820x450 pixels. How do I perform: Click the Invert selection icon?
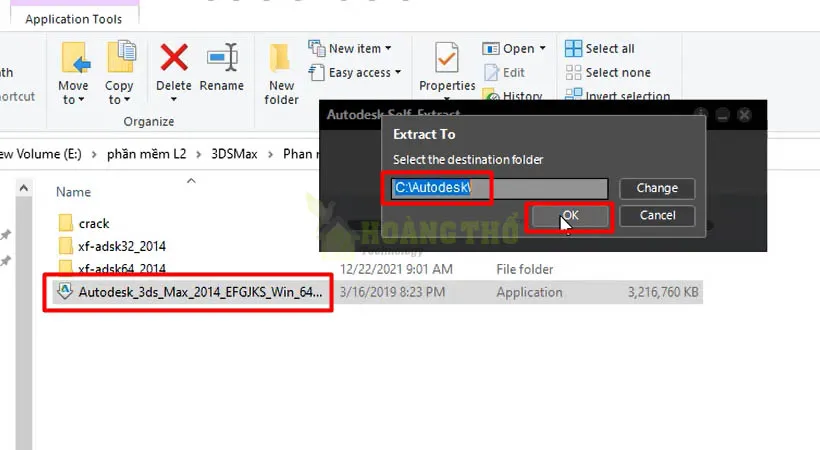pos(573,94)
